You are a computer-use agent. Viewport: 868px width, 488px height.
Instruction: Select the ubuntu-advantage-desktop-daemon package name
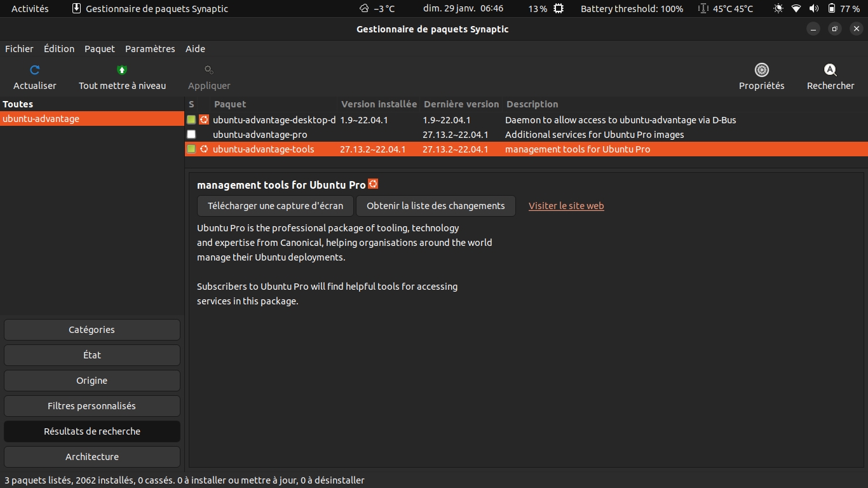pyautogui.click(x=274, y=119)
